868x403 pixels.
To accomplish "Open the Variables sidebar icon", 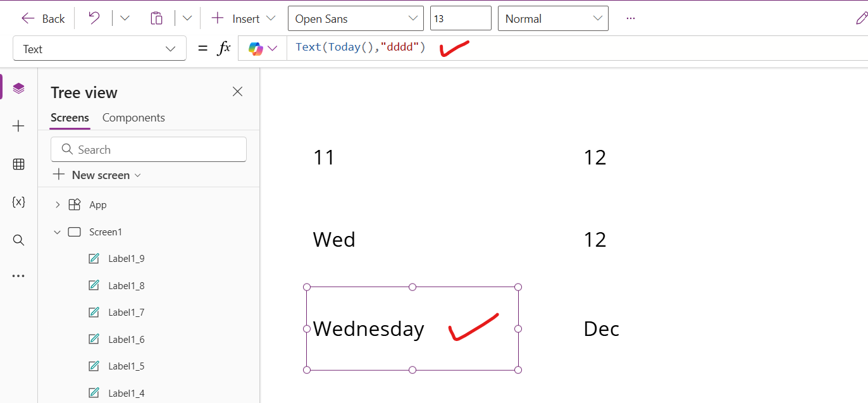I will pos(18,202).
